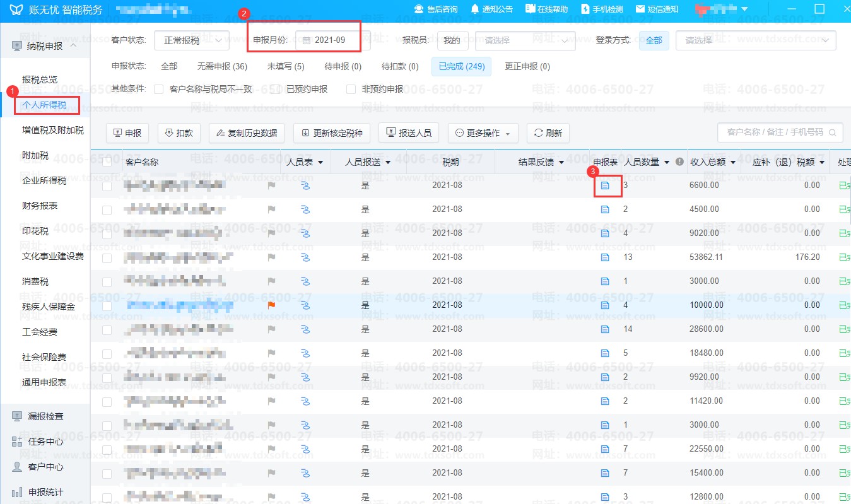Open the 申报表 icon in the first row
Viewport: 851px width, 504px height.
(x=605, y=185)
